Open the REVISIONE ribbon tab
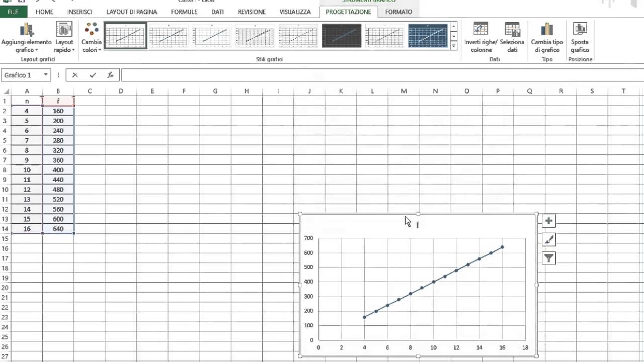Screen dimensions: 644x362 pyautogui.click(x=252, y=12)
